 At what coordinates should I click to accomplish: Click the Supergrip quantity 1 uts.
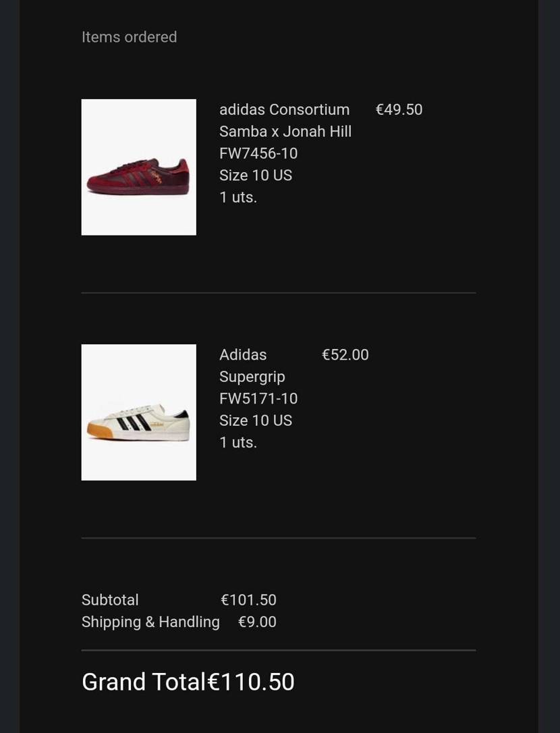point(238,442)
